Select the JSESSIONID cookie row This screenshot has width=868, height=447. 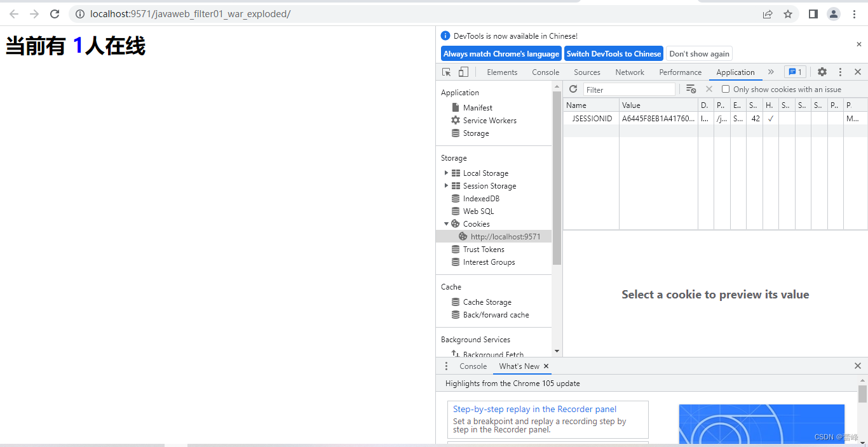pyautogui.click(x=715, y=118)
